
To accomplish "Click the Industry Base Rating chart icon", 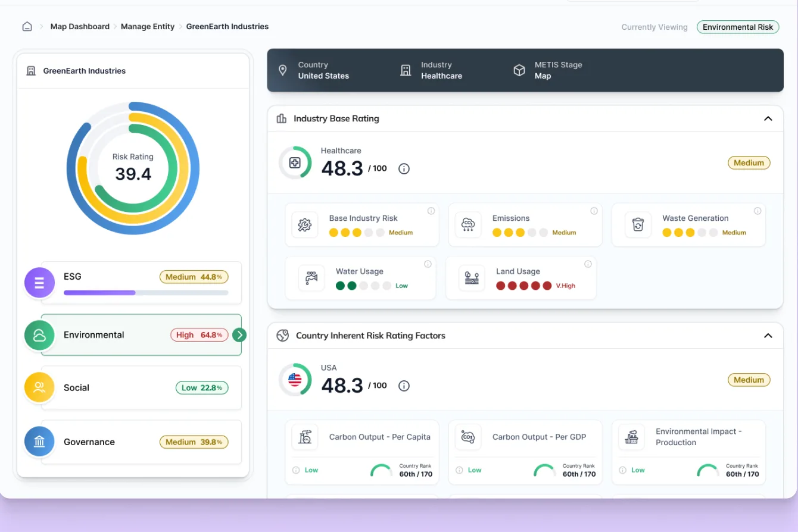I will tap(282, 118).
